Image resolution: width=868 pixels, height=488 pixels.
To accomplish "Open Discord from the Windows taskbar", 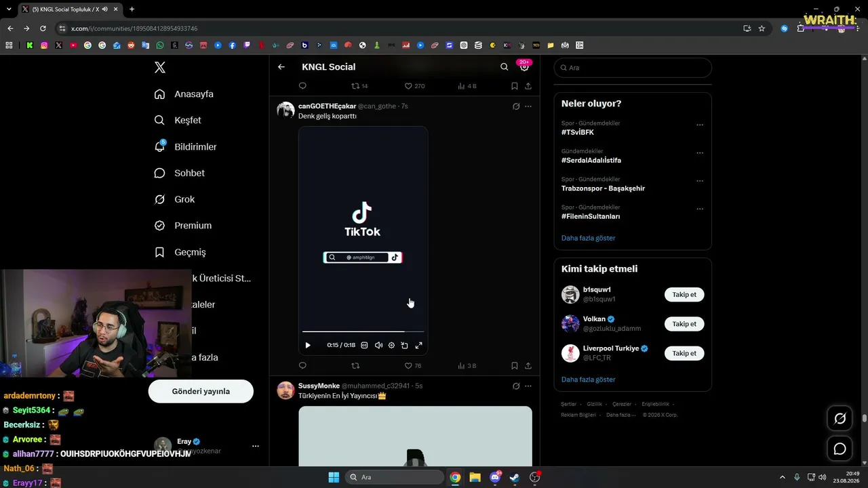I will click(x=495, y=477).
